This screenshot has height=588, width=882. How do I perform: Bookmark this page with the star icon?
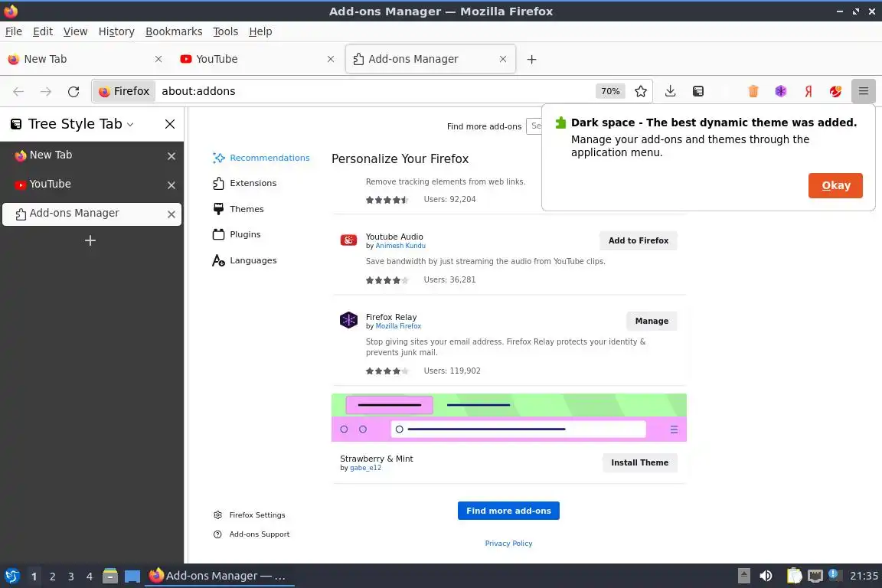point(640,91)
